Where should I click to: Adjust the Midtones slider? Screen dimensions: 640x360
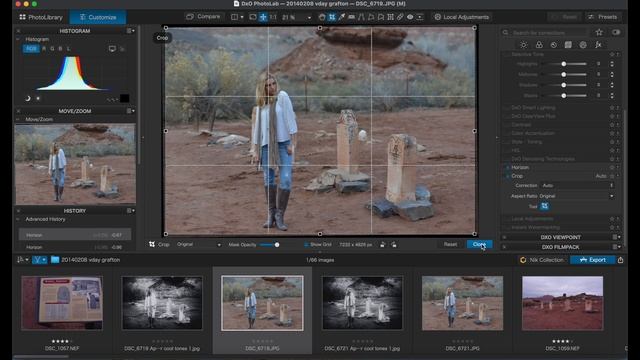pos(564,74)
